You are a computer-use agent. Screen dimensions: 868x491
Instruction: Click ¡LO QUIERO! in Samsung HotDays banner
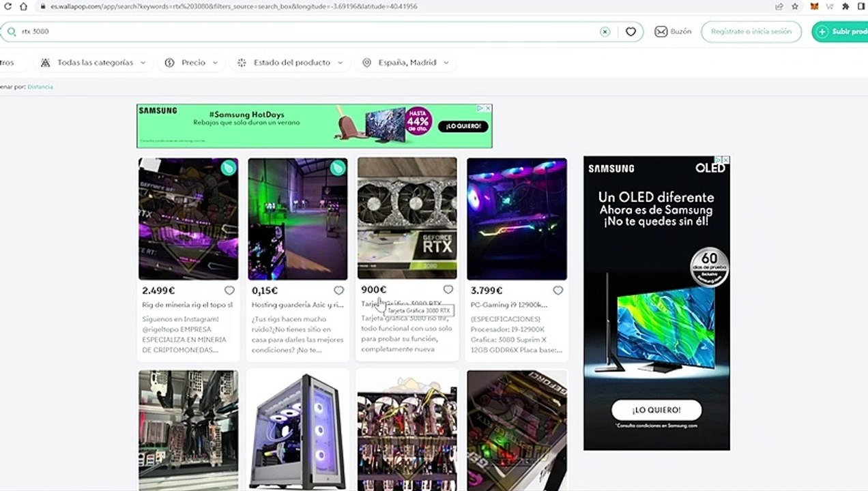click(464, 126)
